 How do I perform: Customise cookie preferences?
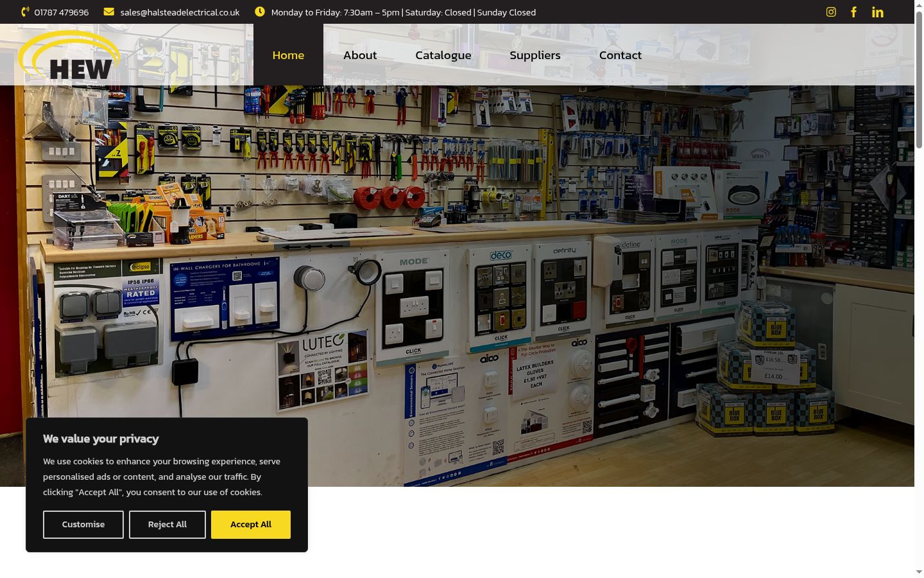[83, 525]
